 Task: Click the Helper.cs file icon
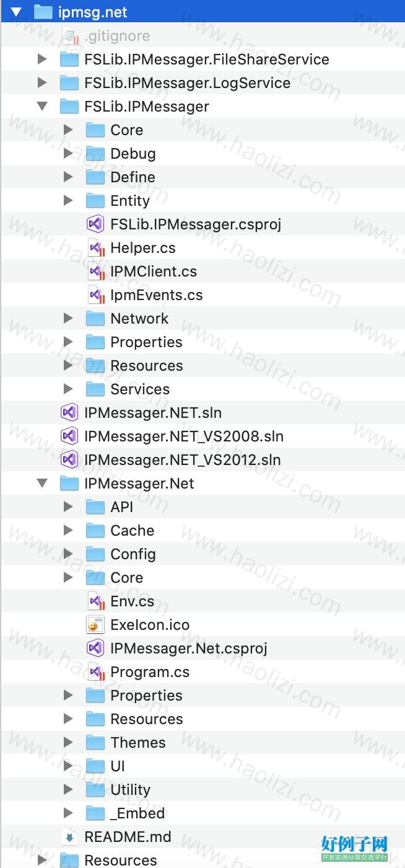[95, 247]
